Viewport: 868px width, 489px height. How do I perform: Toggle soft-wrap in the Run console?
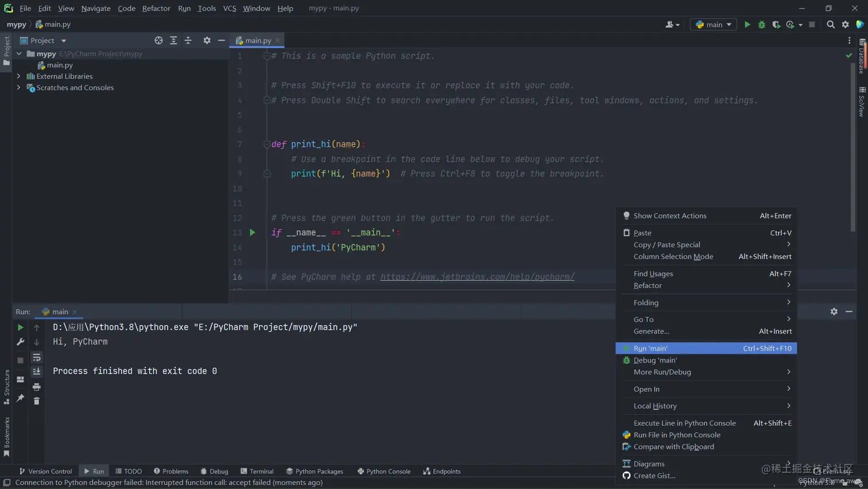[36, 357]
